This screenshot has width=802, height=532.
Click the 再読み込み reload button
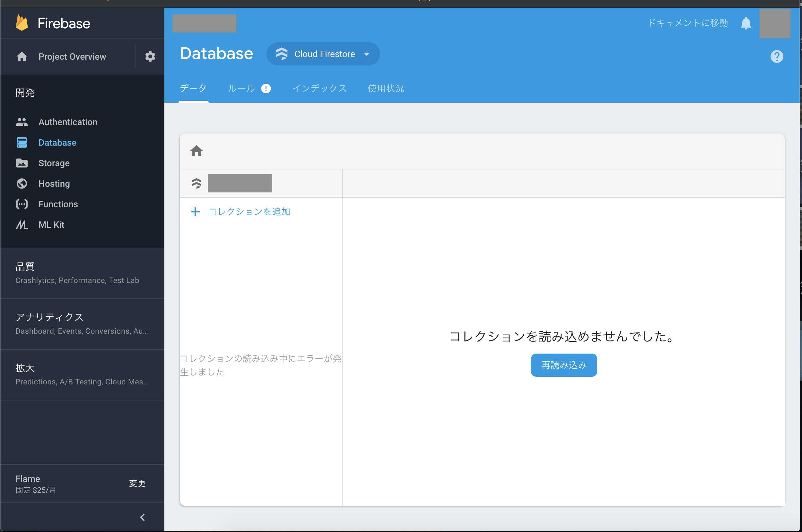click(564, 365)
